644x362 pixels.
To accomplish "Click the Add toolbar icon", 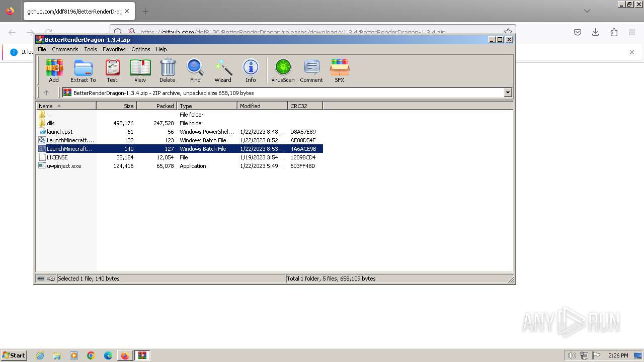I will (x=54, y=70).
